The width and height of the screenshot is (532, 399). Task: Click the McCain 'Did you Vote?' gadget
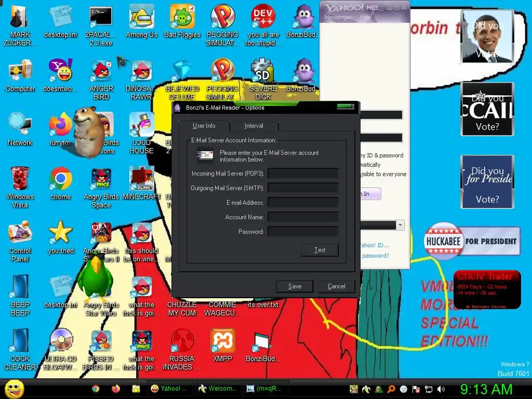point(487,109)
